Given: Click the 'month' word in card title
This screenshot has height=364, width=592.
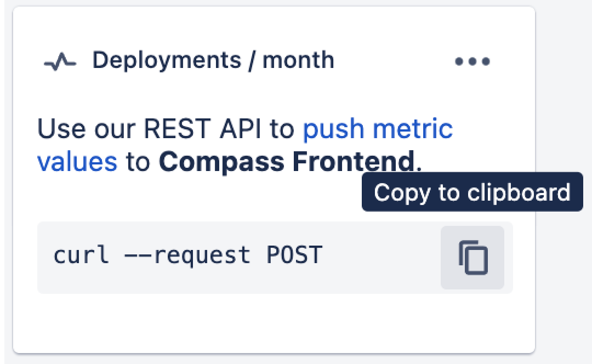Looking at the screenshot, I should point(298,60).
